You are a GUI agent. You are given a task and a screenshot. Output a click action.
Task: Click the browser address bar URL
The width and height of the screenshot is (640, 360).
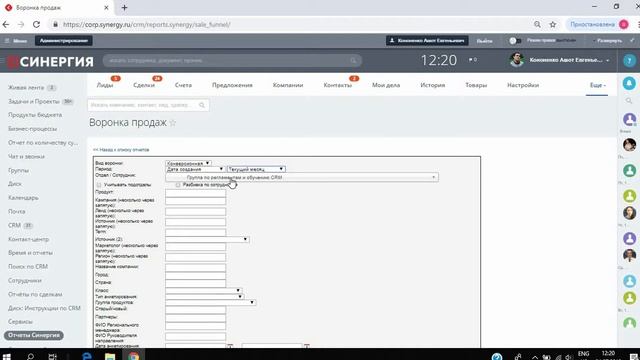(147, 24)
